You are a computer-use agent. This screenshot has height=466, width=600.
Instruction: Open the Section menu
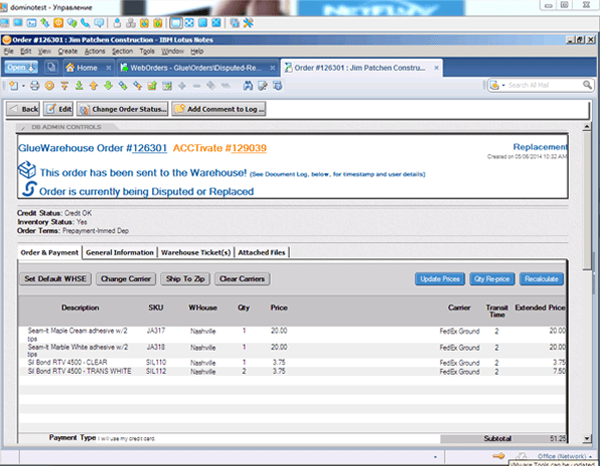122,51
